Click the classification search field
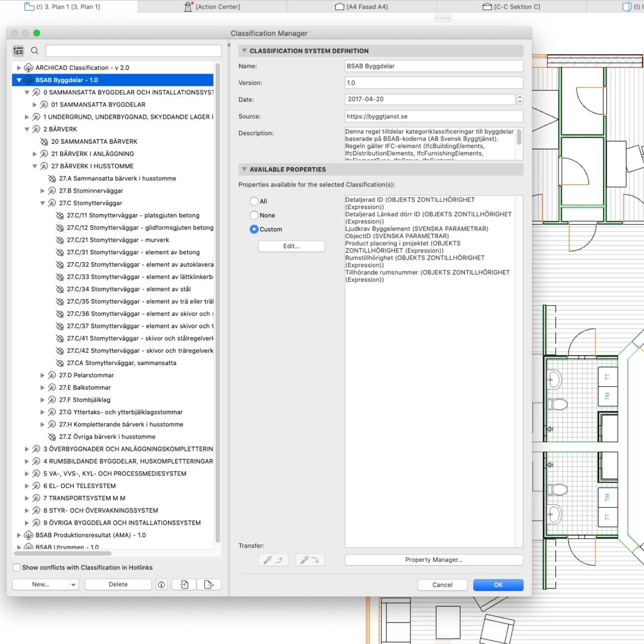The image size is (644, 644). pos(133,51)
